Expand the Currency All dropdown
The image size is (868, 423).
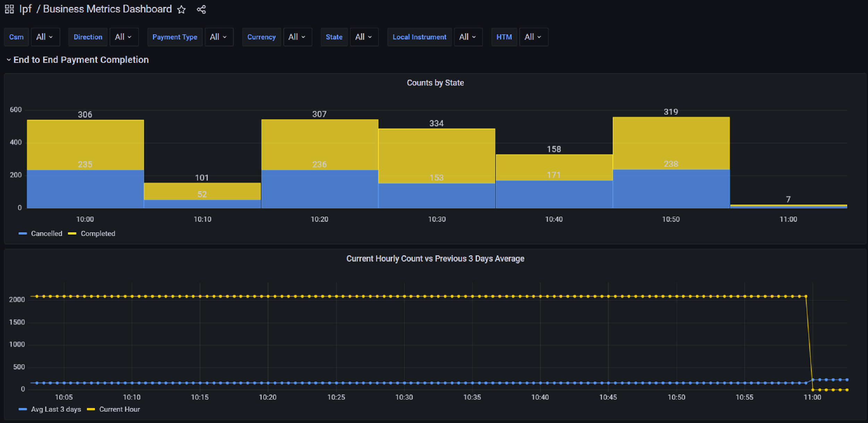(x=297, y=37)
